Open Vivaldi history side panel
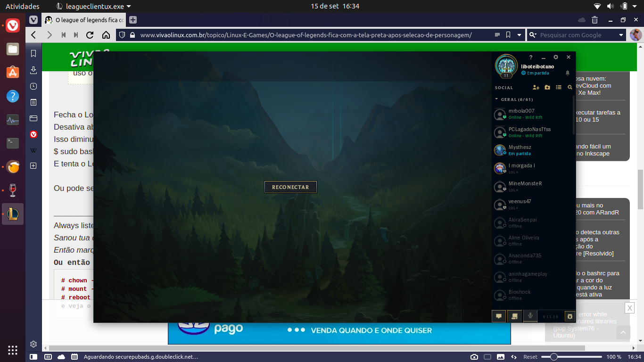This screenshot has height=362, width=644. [x=33, y=86]
